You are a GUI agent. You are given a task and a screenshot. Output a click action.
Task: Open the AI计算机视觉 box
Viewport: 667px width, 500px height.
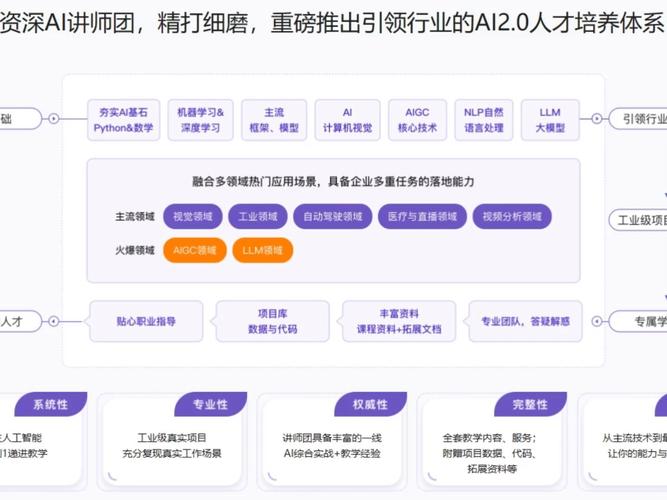pyautogui.click(x=348, y=120)
